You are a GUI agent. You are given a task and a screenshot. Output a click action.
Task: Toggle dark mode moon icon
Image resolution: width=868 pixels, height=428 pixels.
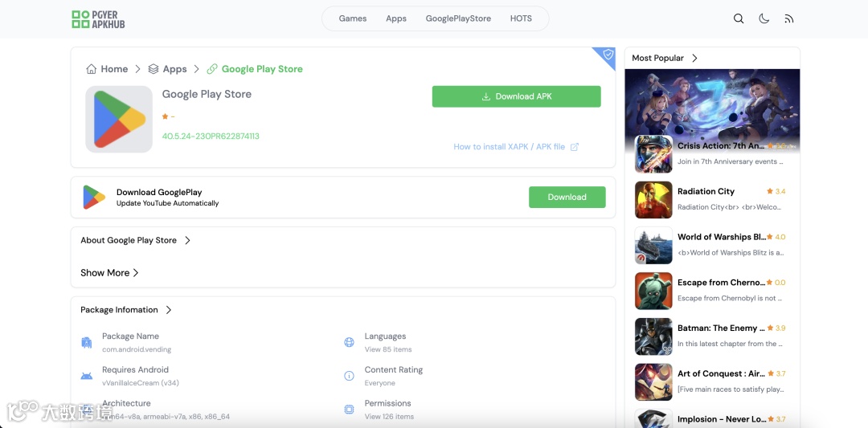pos(764,18)
